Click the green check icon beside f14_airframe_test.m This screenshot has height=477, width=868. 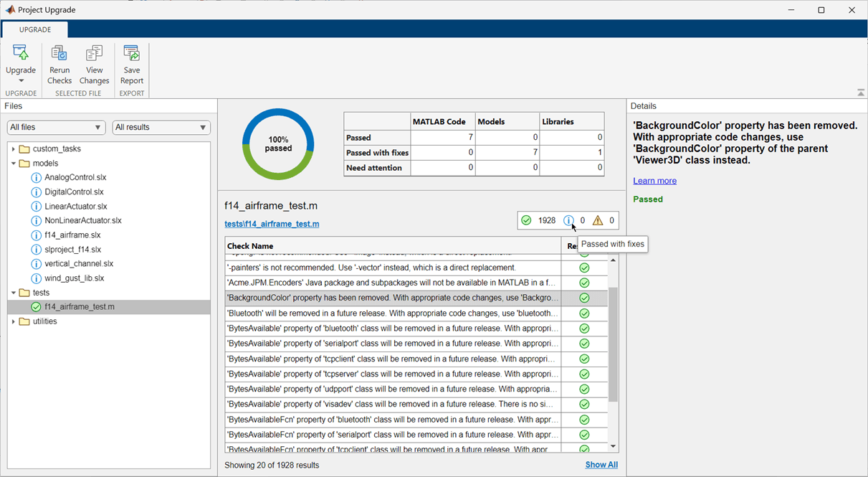(x=37, y=306)
